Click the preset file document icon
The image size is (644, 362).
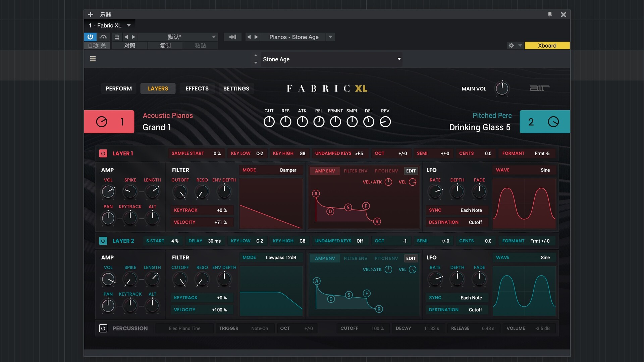click(117, 37)
